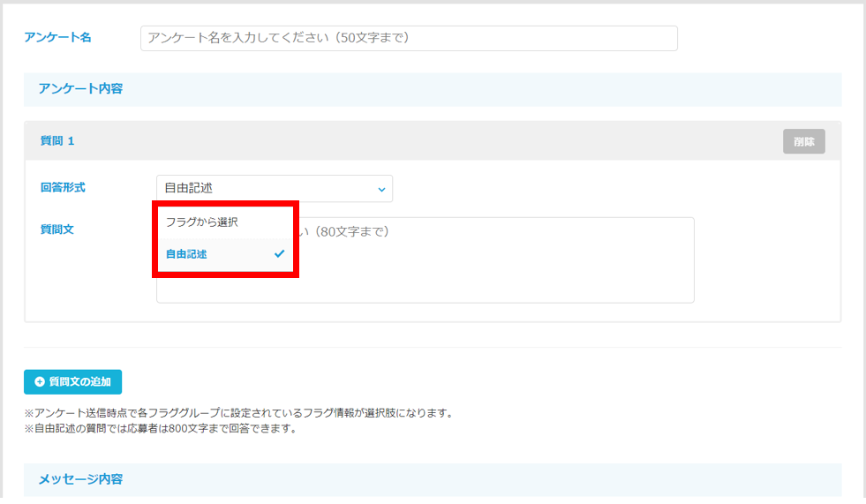The height and width of the screenshot is (504, 866).
Task: Click the plus icon on 質問文の追加
Action: tap(39, 382)
